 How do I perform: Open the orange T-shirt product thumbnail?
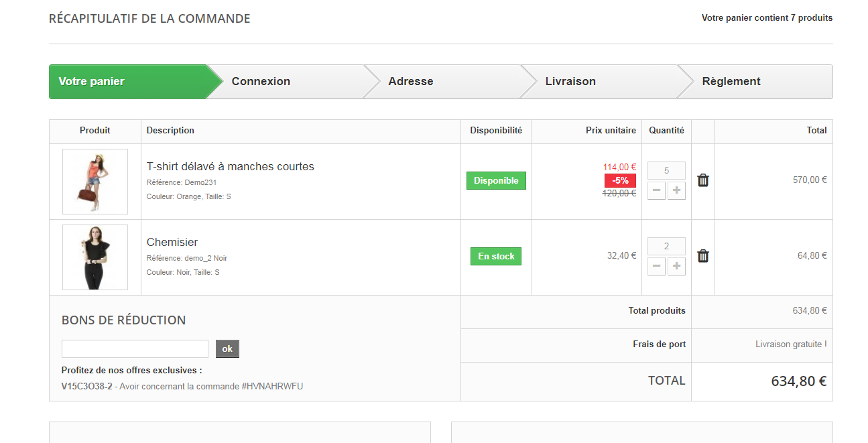[95, 182]
